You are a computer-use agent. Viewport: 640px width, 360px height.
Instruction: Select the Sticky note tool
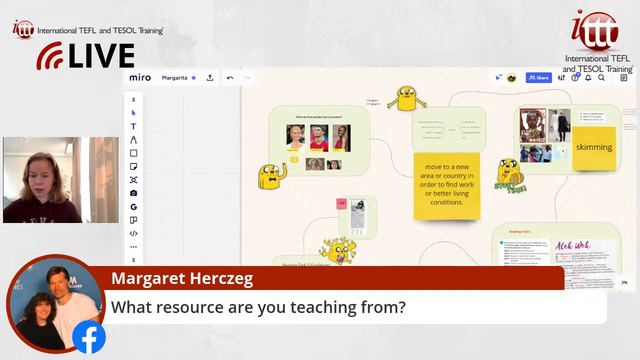133,167
